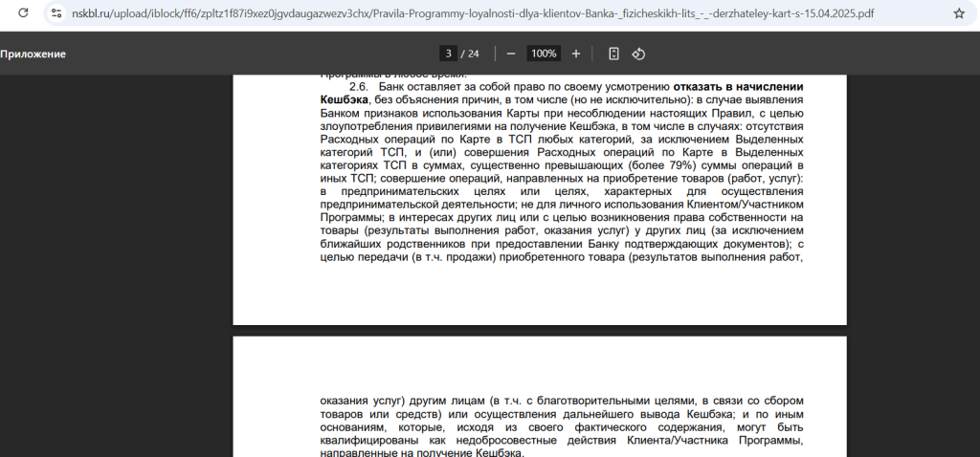Click the total page count "/ 24"
Image resolution: width=980 pixels, height=457 pixels.
click(470, 54)
